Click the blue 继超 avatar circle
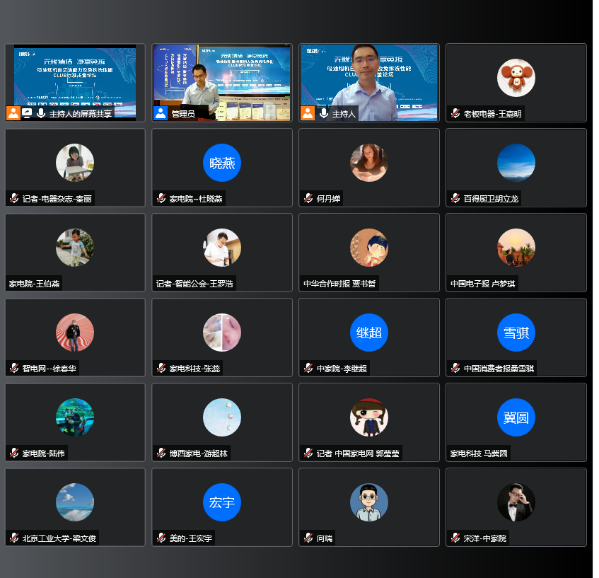This screenshot has width=599, height=578. [369, 332]
